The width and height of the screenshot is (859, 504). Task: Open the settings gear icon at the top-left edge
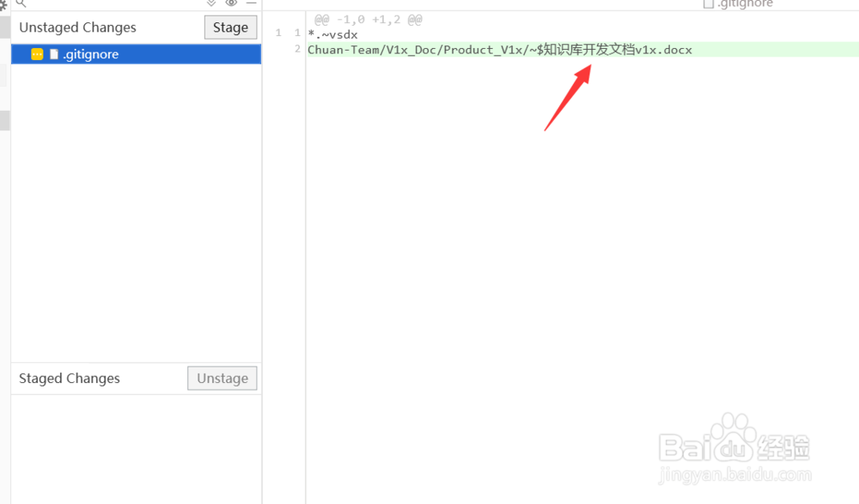(3, 5)
